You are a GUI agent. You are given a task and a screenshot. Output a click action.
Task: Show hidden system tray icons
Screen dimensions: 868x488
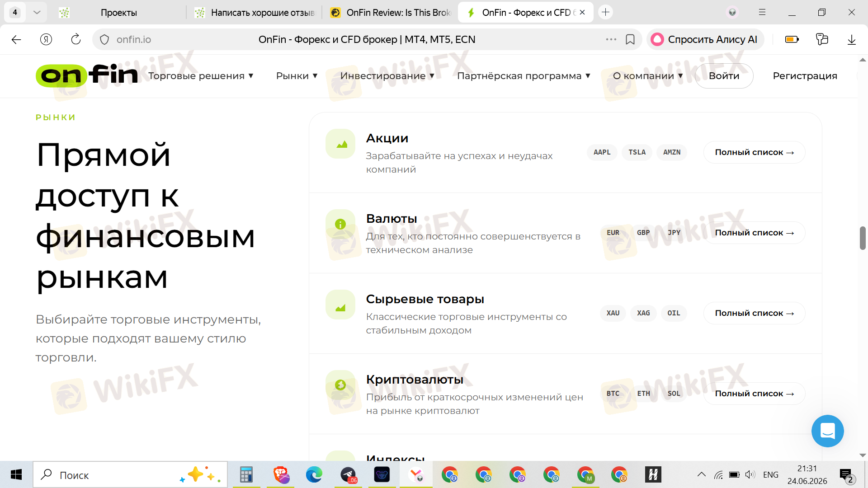tap(701, 474)
